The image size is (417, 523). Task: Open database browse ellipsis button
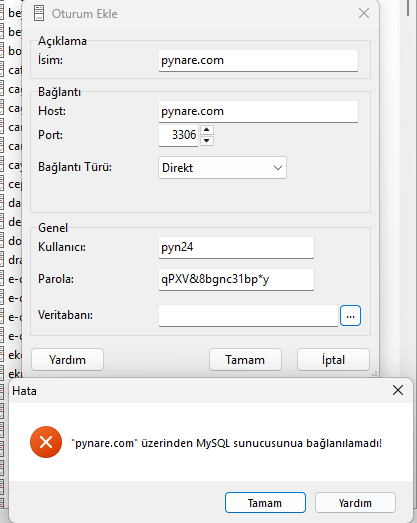coord(350,316)
